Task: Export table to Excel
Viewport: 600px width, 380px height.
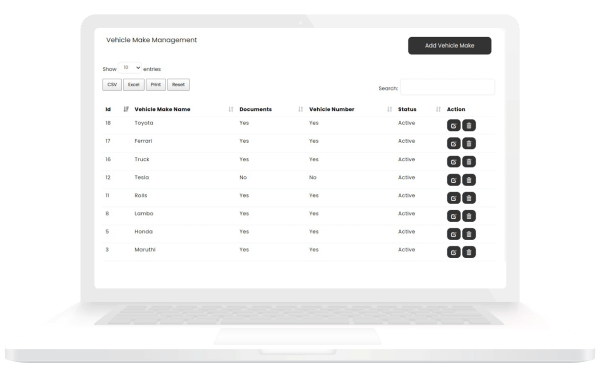Action: (134, 85)
